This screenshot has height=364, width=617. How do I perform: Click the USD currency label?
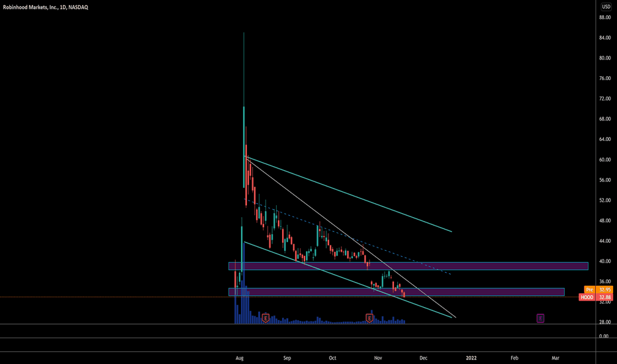pos(606,7)
